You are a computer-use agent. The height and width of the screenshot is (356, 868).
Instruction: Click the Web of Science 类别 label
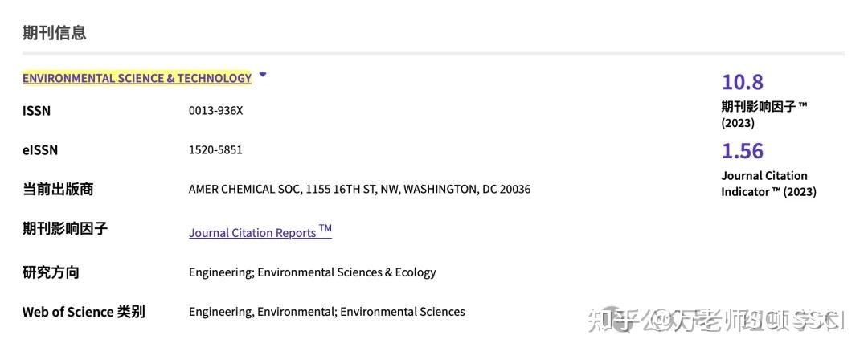click(84, 312)
